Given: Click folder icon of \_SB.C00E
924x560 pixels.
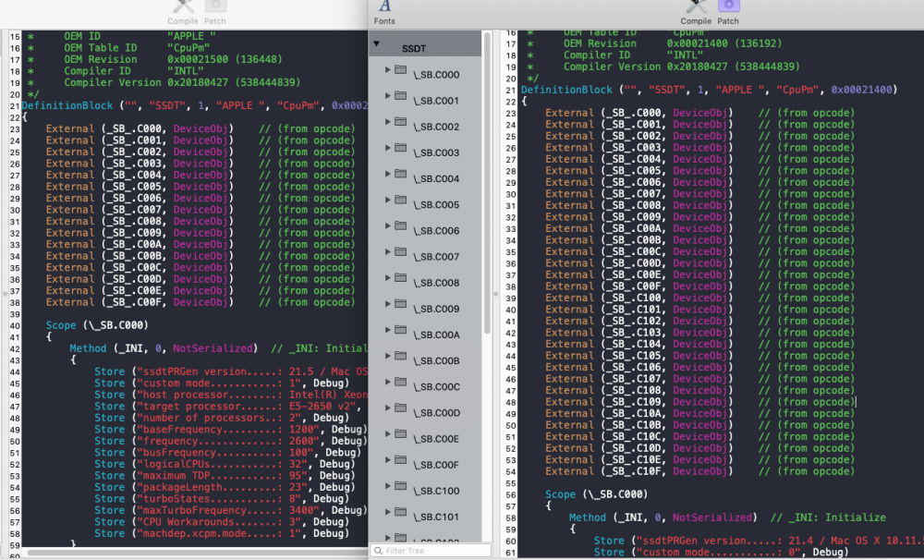Looking at the screenshot, I should point(401,433).
